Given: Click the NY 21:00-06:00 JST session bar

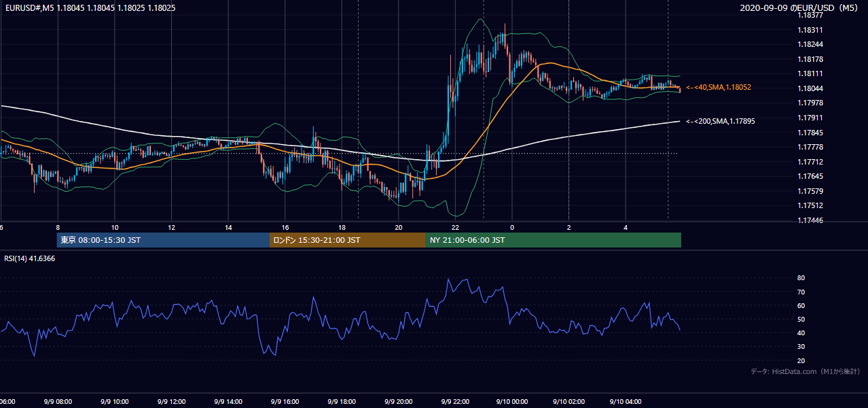Looking at the screenshot, I should click(x=554, y=240).
